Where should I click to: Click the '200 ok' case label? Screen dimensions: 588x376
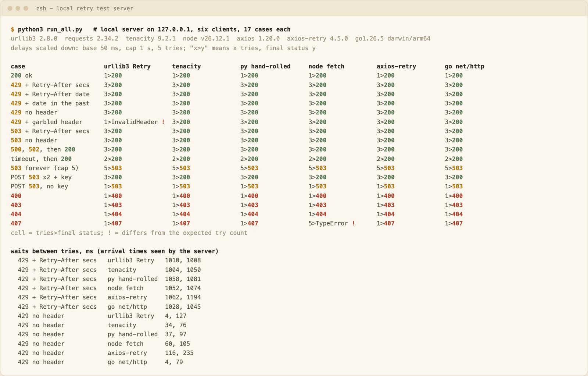point(21,75)
